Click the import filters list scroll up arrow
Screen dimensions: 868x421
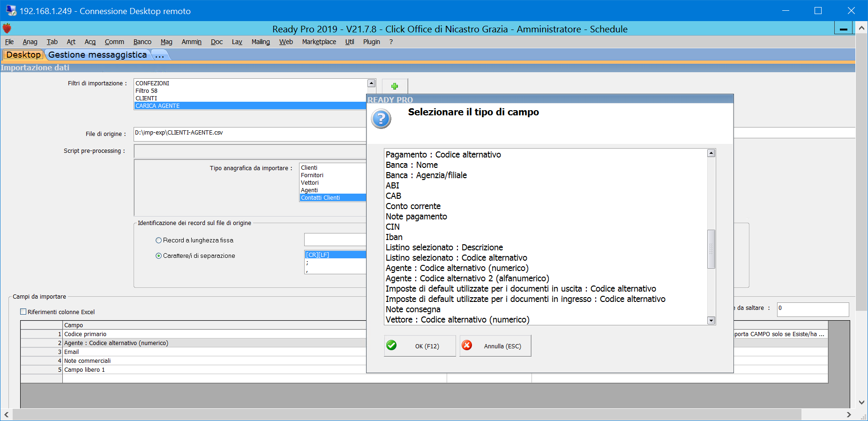pyautogui.click(x=372, y=83)
